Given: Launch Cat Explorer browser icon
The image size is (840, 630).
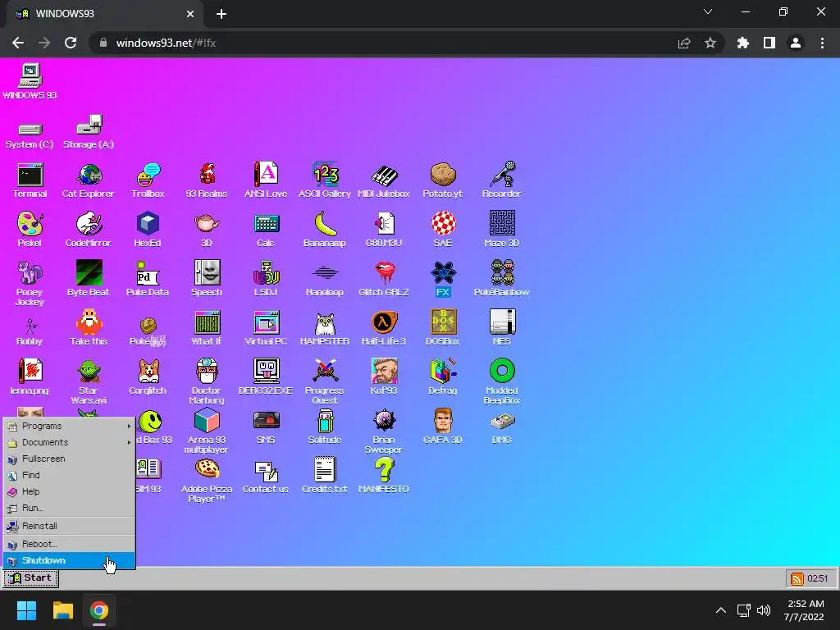Looking at the screenshot, I should (x=89, y=180).
